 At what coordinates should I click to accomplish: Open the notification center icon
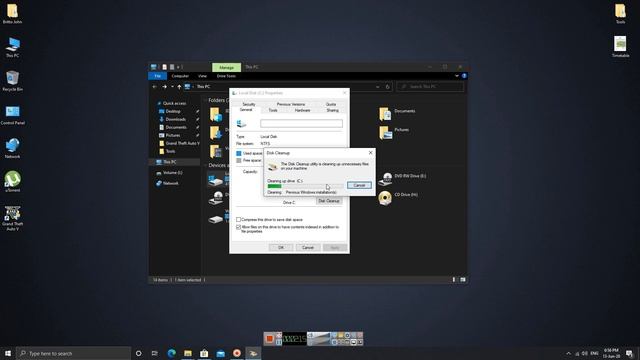(629, 353)
